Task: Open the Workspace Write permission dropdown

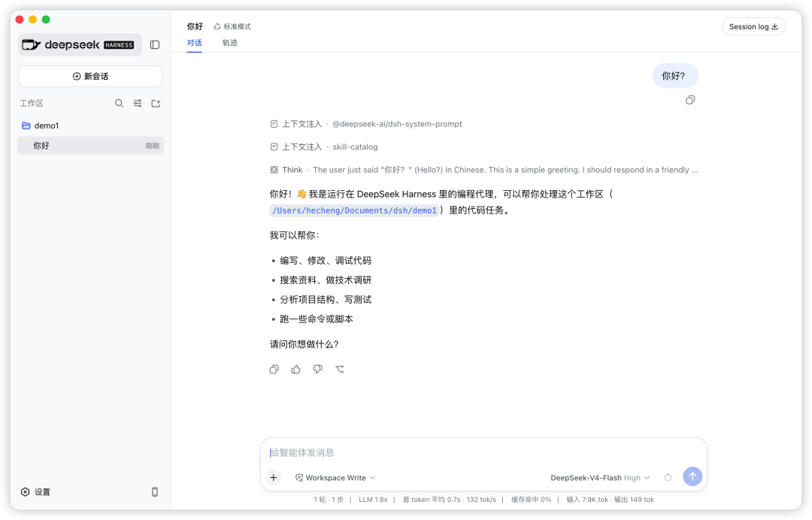Action: (335, 478)
